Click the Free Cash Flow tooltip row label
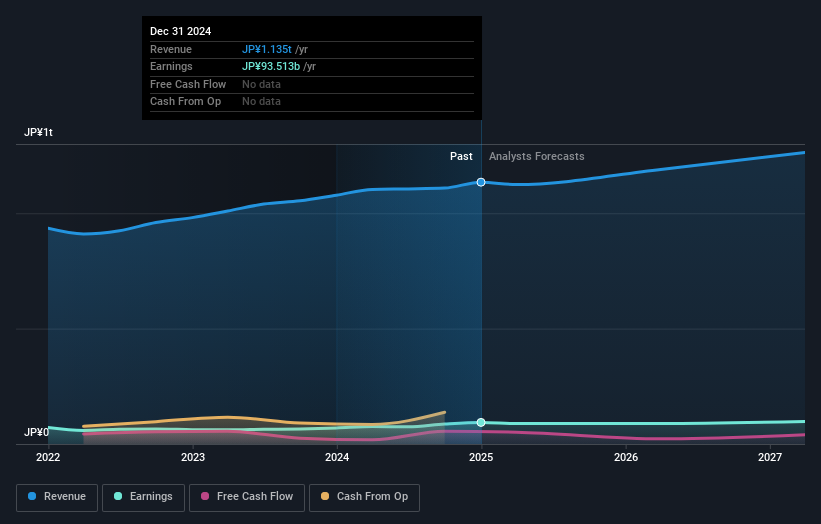821x524 pixels. coord(188,84)
